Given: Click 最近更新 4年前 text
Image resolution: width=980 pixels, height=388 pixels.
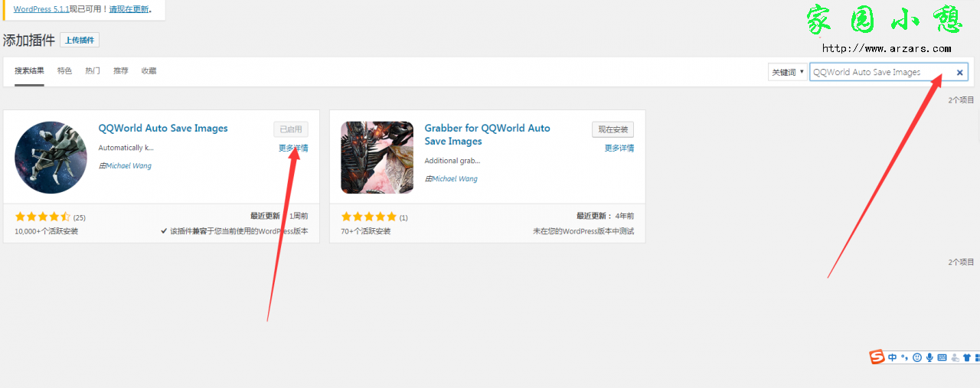Looking at the screenshot, I should [x=606, y=217].
